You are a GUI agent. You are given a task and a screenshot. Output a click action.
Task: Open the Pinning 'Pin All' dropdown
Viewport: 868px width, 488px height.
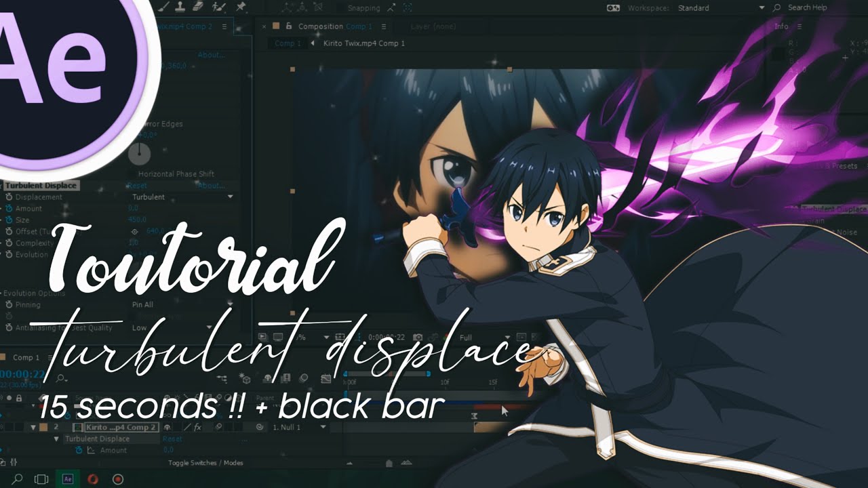182,305
